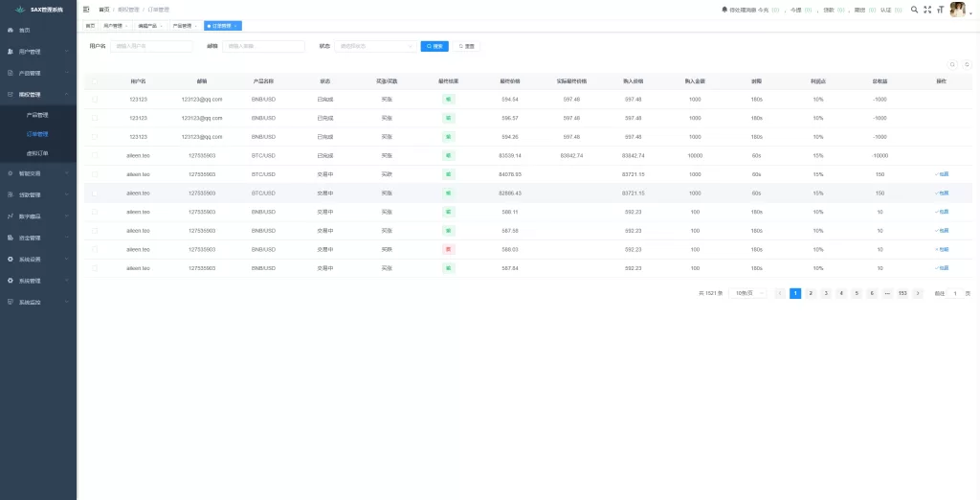Click the blue 搜索 search button
Viewport: 980px width, 500px height.
point(434,46)
